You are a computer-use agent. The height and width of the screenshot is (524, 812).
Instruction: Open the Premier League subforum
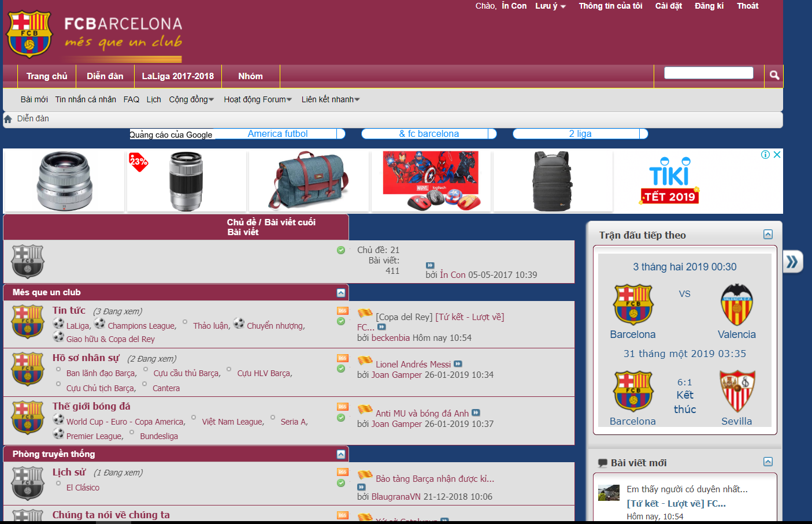95,436
